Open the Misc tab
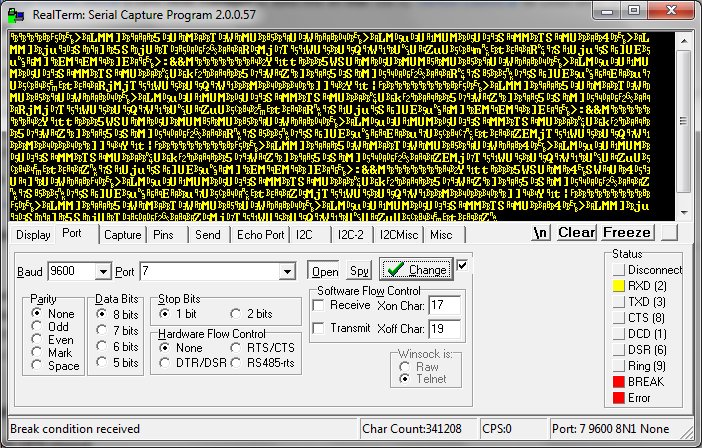 click(441, 235)
